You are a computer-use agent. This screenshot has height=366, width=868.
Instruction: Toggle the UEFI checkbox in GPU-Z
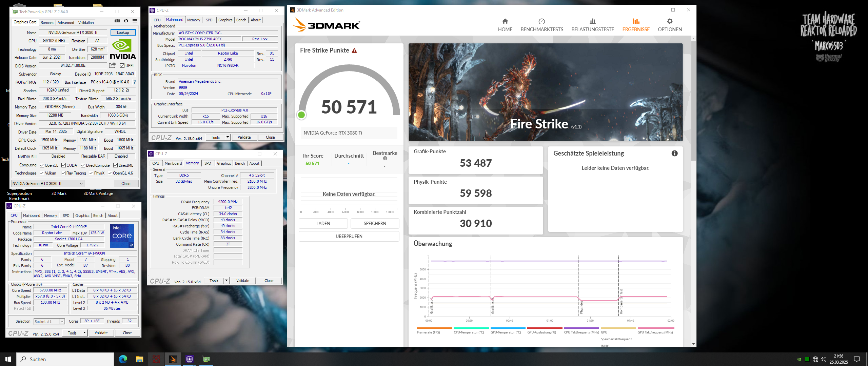point(122,66)
